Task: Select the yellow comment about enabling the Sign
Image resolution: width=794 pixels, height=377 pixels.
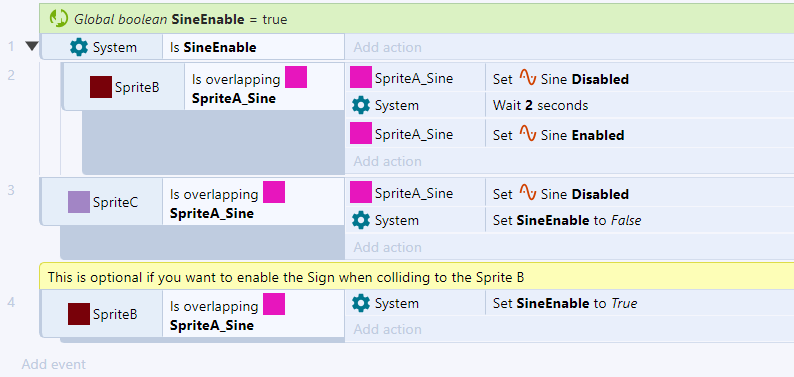Action: point(417,277)
